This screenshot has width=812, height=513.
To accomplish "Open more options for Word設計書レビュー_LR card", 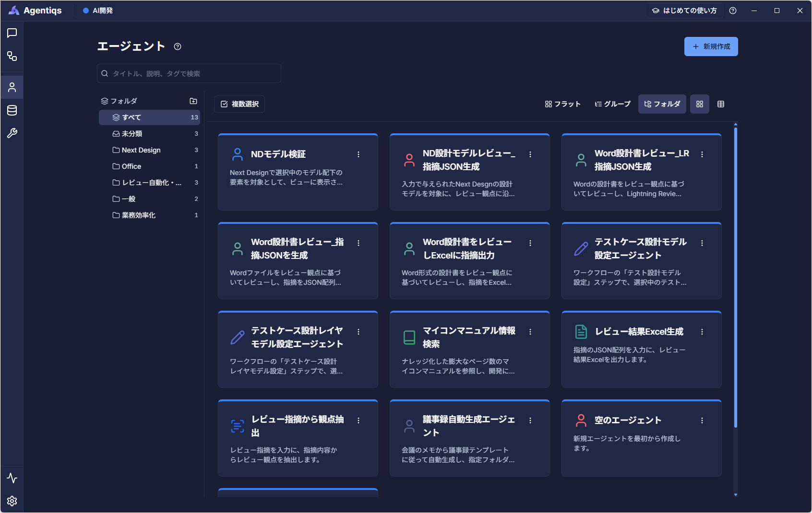I will [x=702, y=154].
